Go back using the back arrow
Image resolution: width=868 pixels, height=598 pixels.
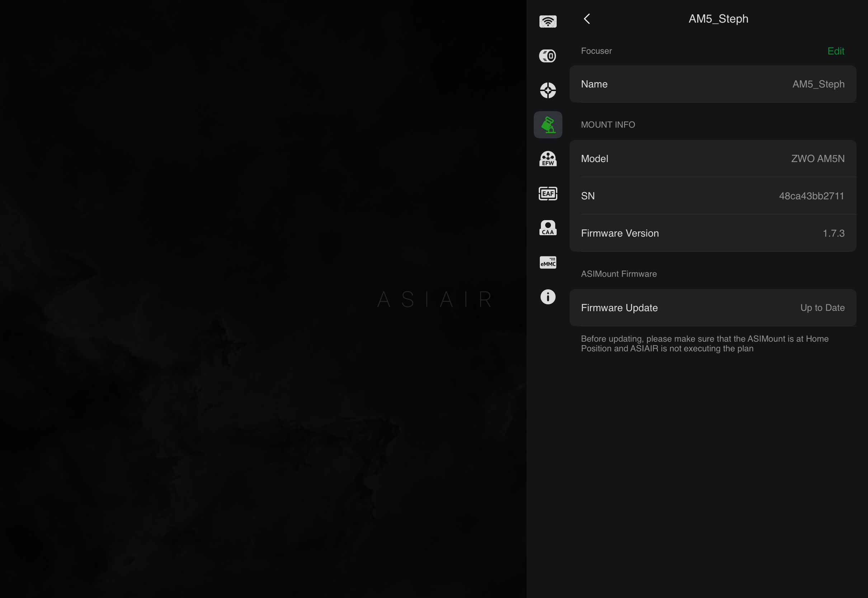click(x=587, y=19)
